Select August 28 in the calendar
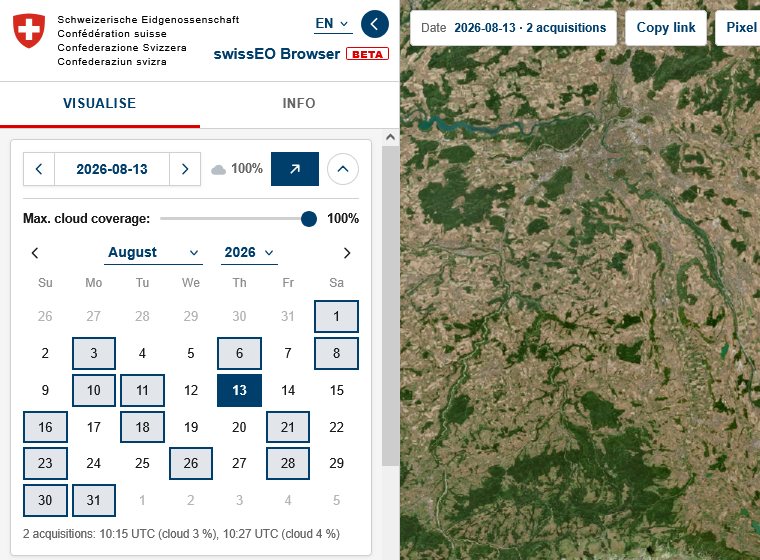This screenshot has height=560, width=760. tap(288, 464)
